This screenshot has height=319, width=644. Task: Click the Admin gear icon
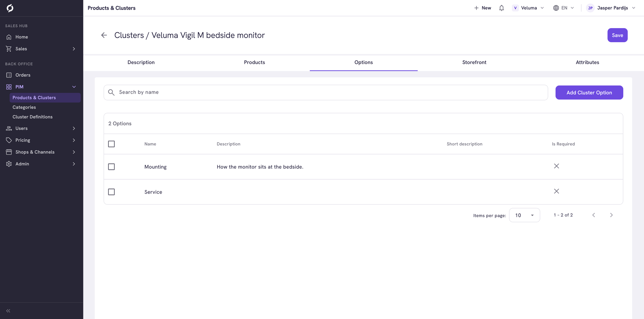click(9, 164)
